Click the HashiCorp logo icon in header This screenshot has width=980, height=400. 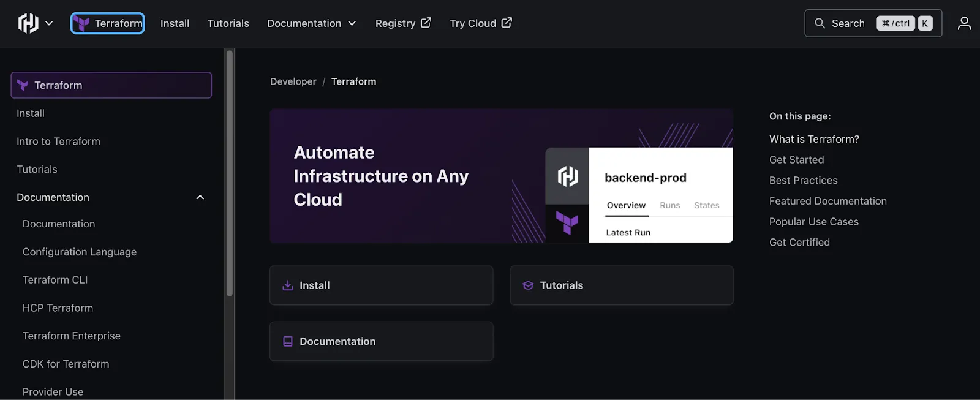(28, 23)
